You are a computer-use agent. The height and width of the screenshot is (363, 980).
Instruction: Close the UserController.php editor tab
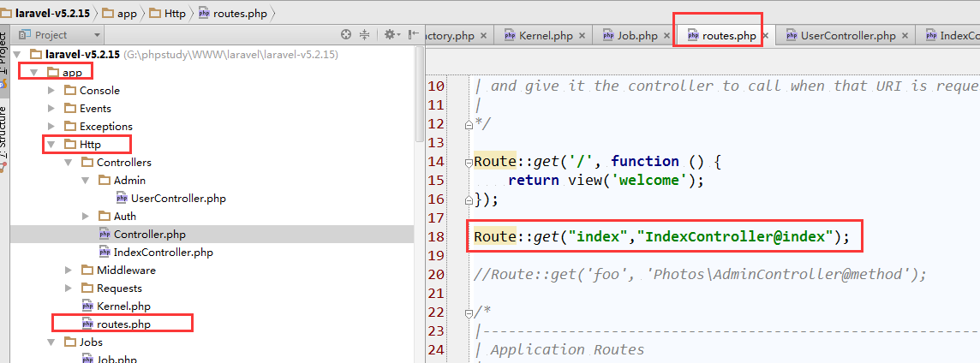905,36
